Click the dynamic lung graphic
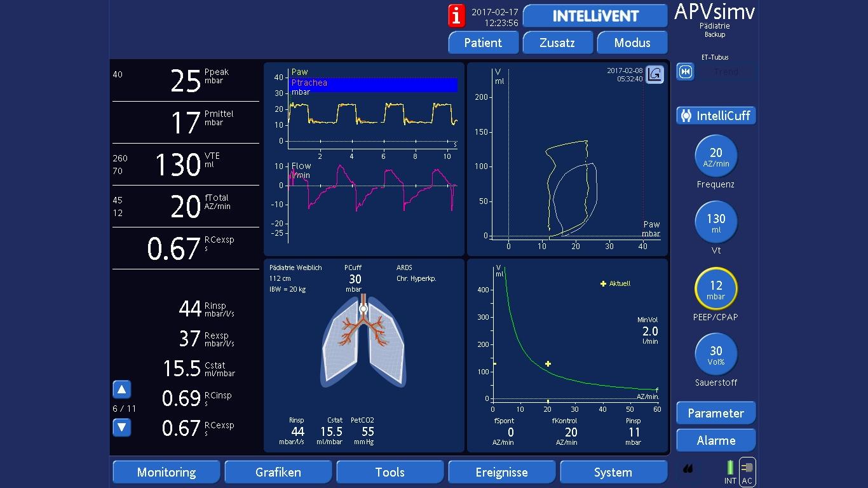The height and width of the screenshot is (488, 868). coord(363,341)
